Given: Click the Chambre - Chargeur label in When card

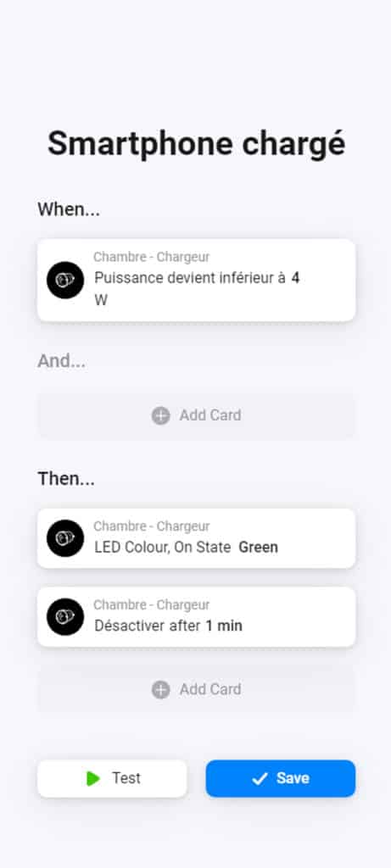Looking at the screenshot, I should [x=151, y=257].
